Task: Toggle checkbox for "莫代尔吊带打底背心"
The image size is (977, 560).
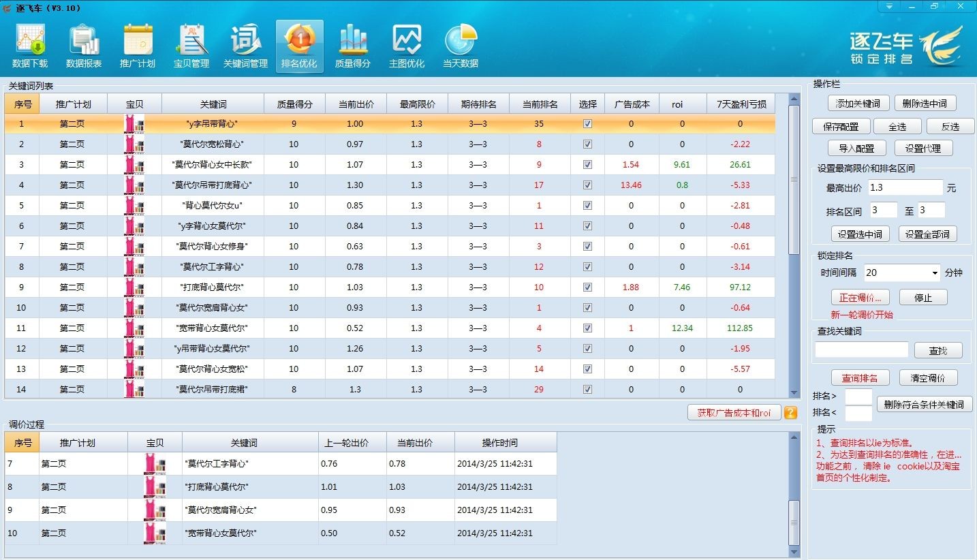Action: tap(587, 185)
